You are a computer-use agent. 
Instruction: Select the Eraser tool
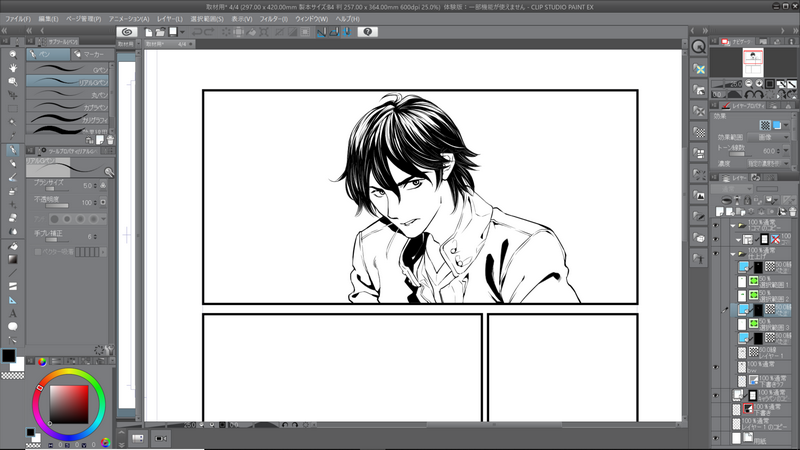point(13,218)
